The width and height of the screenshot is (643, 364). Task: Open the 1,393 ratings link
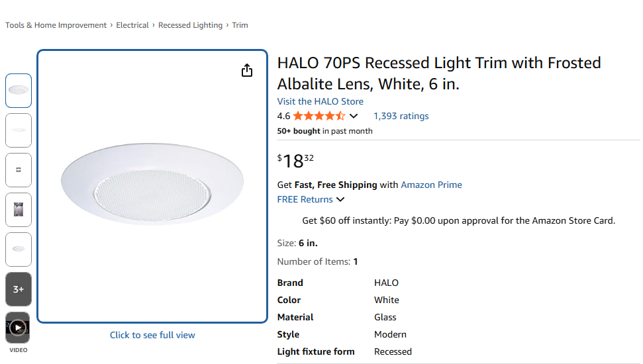[x=401, y=116]
